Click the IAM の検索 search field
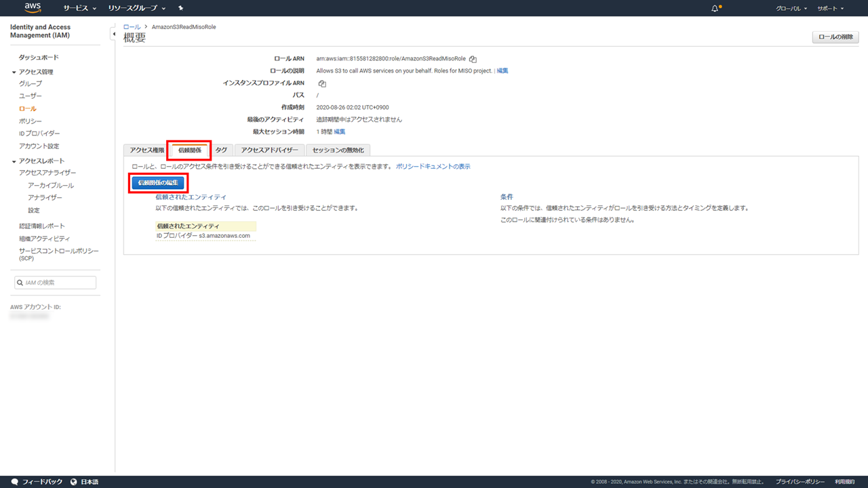Image resolution: width=868 pixels, height=488 pixels. (56, 283)
